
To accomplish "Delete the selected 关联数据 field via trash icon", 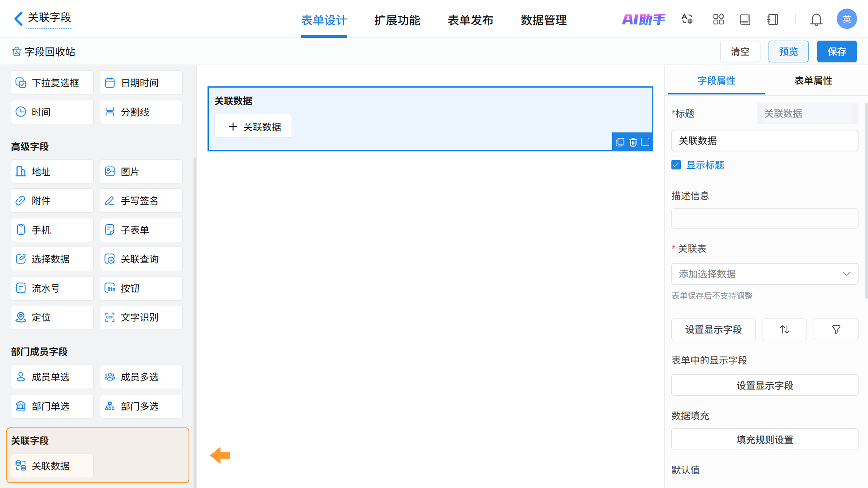I will pos(633,142).
